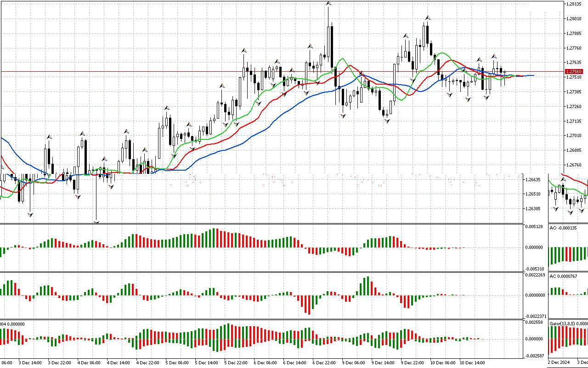Image resolution: width=588 pixels, height=368 pixels.
Task: Choose the 1.27510 price scale label
Action: 574,77
